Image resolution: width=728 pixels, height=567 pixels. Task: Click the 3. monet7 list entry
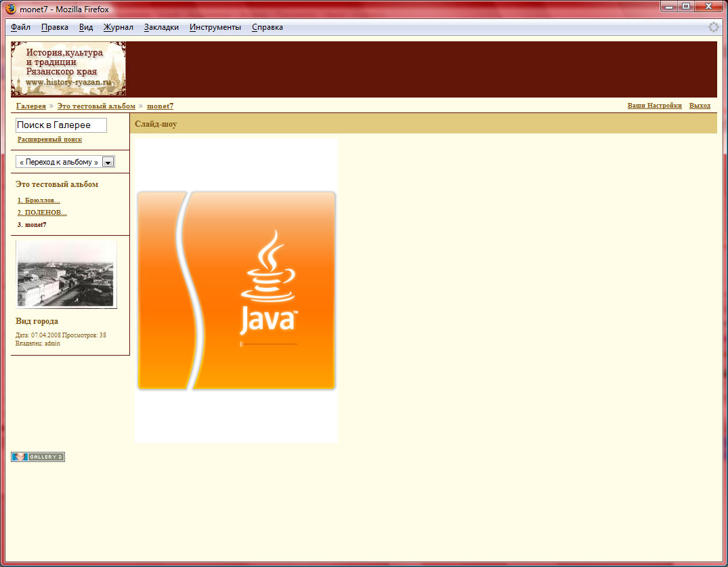tap(32, 224)
